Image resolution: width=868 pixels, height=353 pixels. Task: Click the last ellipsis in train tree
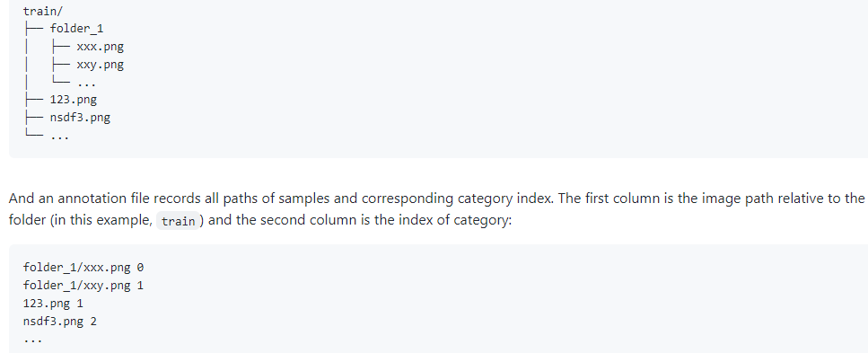[x=59, y=137]
